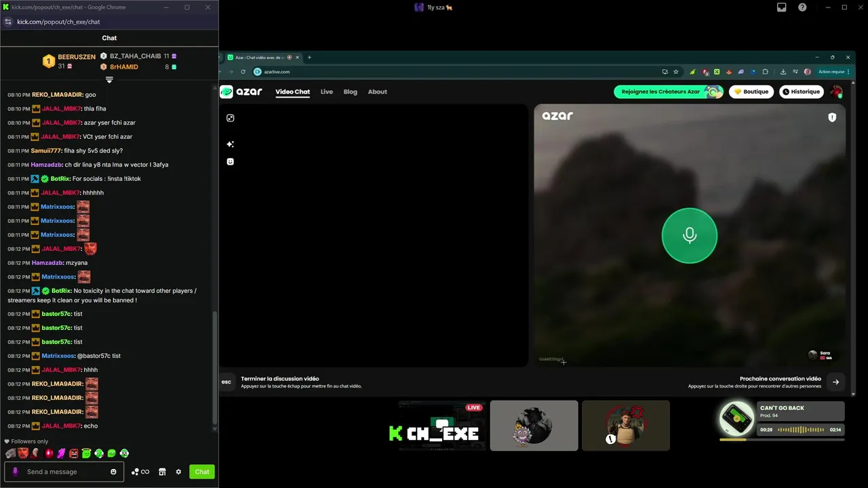Screen dimensions: 868x488
Task: Switch to the Live tab on Azar
Action: pyautogui.click(x=326, y=91)
